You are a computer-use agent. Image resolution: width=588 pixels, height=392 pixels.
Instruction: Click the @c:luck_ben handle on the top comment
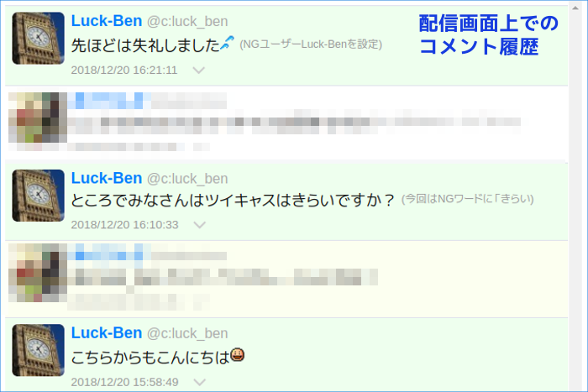coord(187,22)
